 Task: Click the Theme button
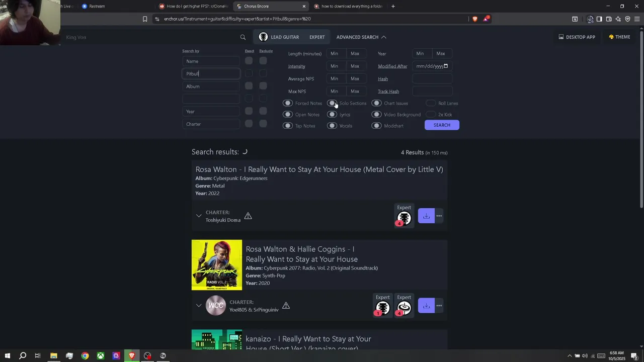(619, 37)
